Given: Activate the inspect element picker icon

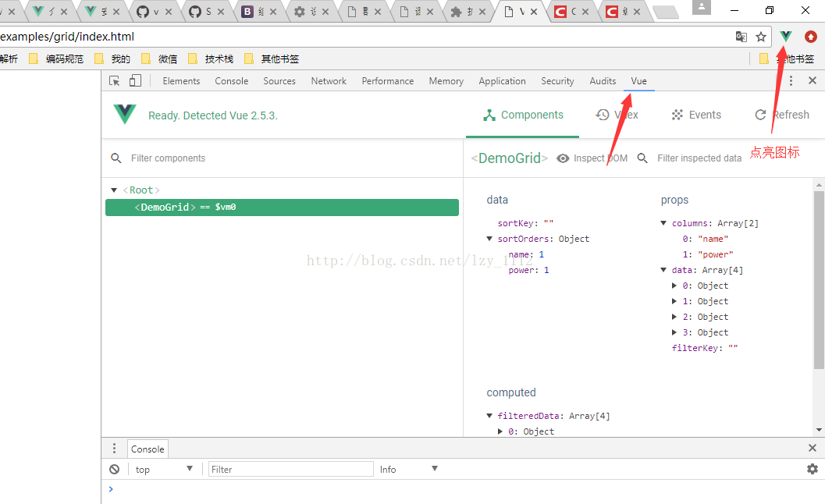Looking at the screenshot, I should pos(114,80).
